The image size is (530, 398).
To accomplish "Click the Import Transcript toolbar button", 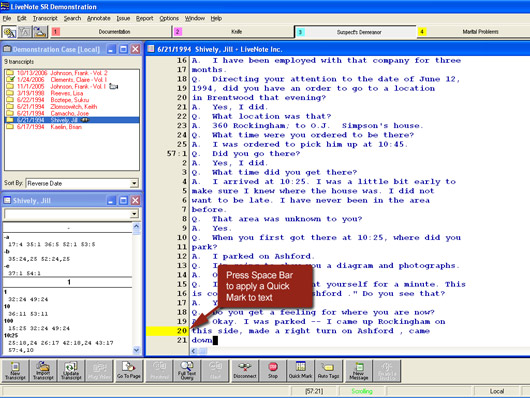I will click(43, 371).
